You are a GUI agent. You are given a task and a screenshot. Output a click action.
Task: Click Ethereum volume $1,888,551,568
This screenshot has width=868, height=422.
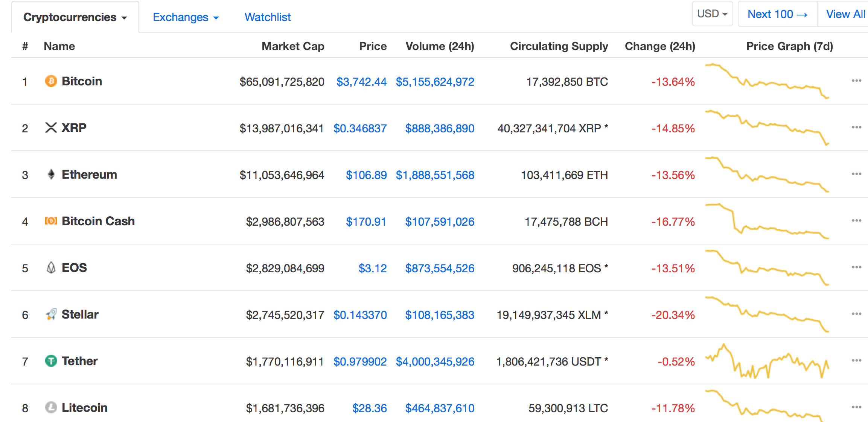coord(435,175)
